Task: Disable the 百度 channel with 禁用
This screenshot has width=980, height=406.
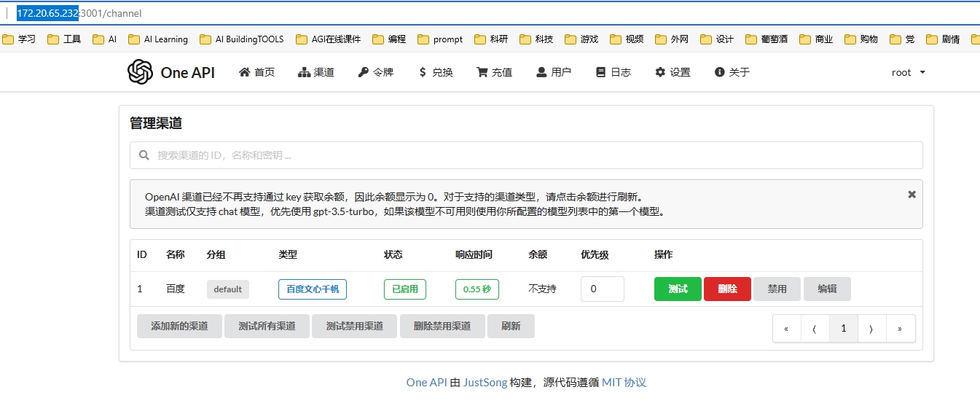Action: tap(777, 289)
